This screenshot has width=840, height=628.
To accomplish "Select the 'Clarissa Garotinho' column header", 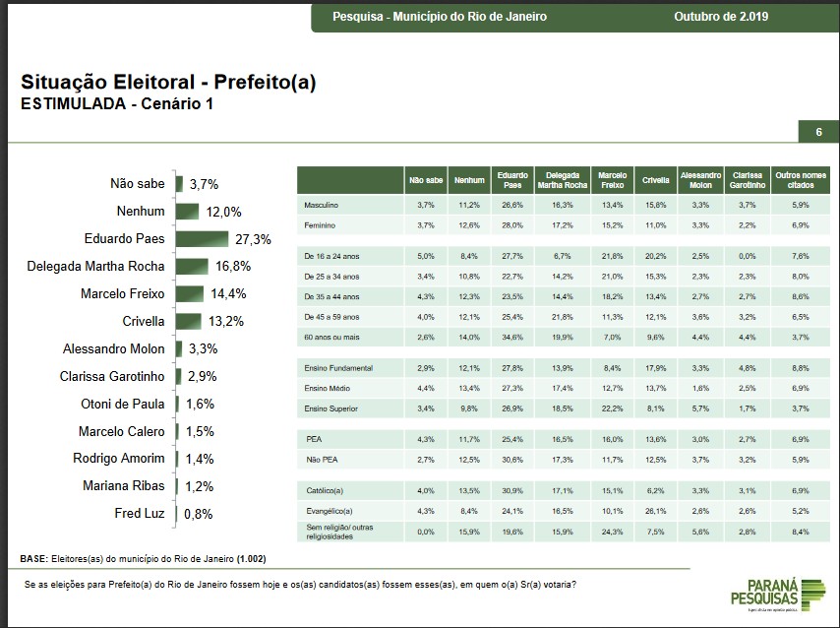I will [x=747, y=180].
